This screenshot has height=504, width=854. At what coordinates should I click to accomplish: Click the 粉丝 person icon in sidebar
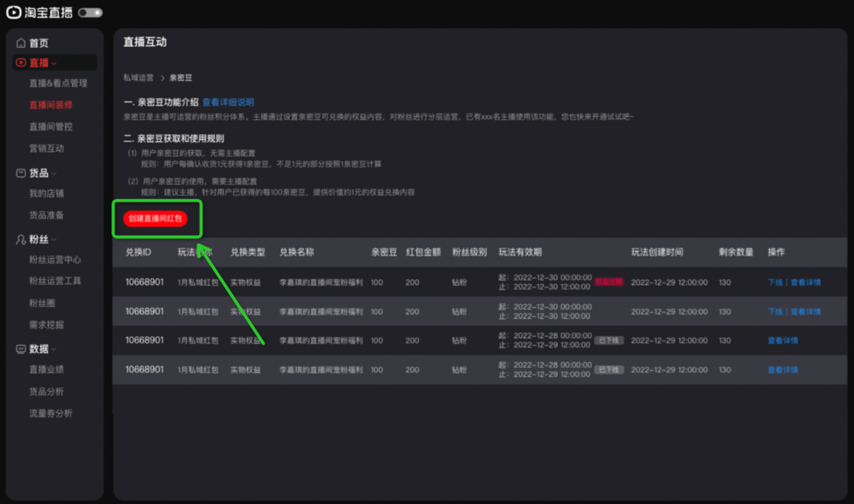20,239
